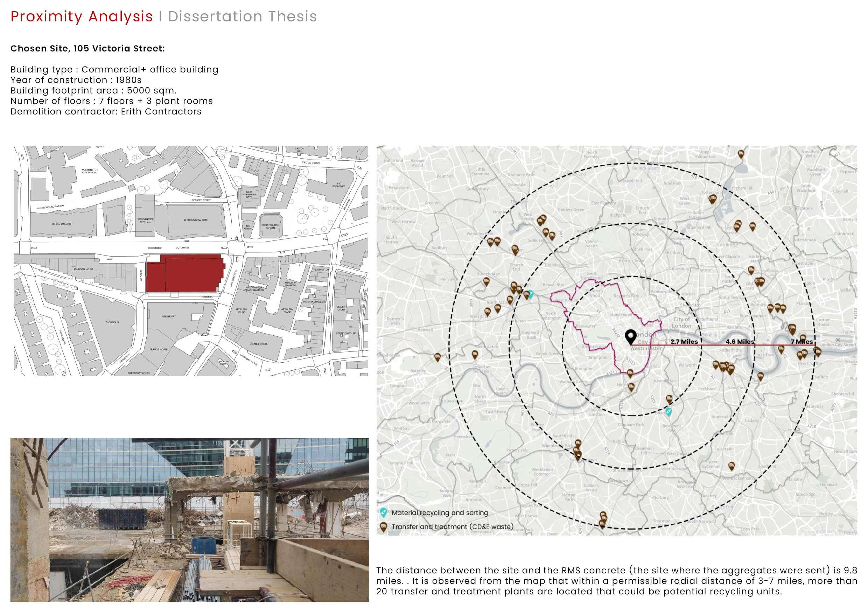Click the 4.6 Miles radius label
The image size is (868, 614).
[740, 341]
